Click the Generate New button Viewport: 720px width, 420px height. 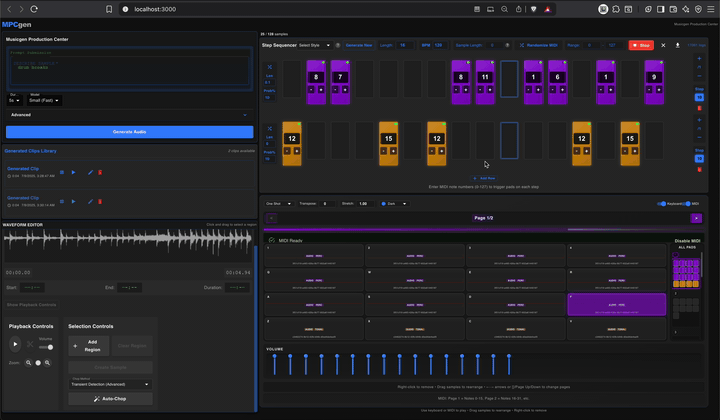[359, 45]
